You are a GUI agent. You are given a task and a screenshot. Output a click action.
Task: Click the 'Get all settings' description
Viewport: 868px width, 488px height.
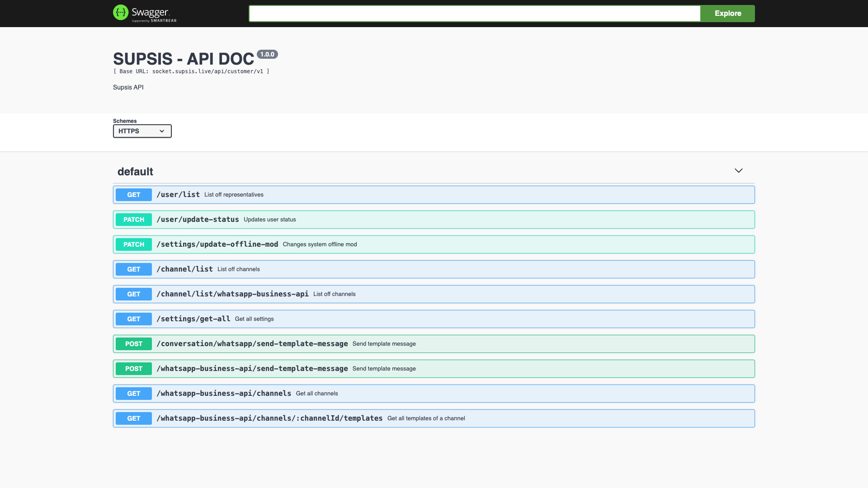tap(255, 319)
